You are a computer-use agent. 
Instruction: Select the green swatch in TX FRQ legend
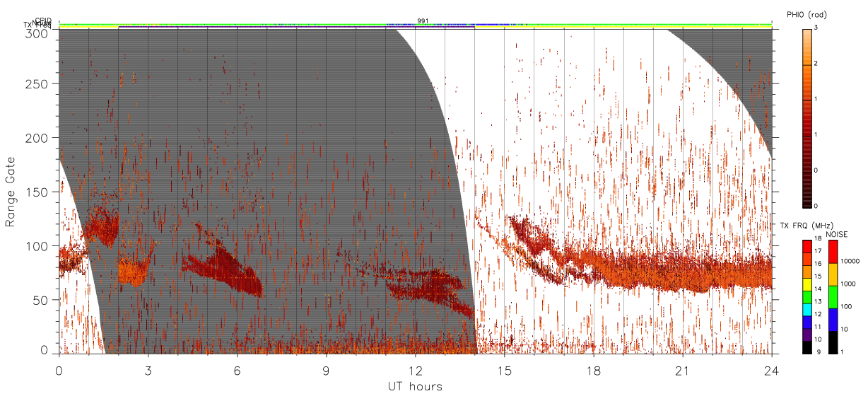(807, 297)
